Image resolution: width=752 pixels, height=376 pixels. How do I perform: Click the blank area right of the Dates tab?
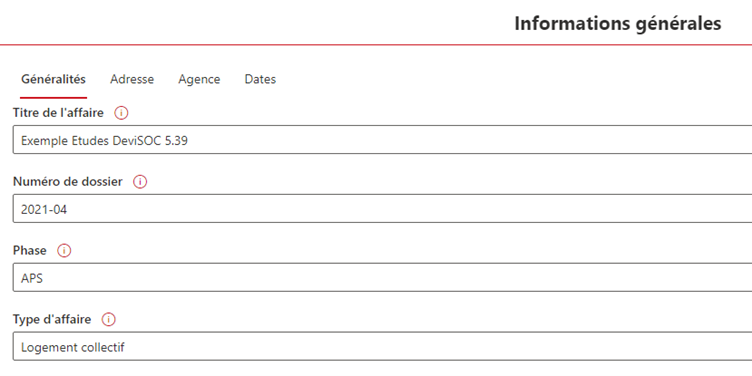(x=513, y=79)
